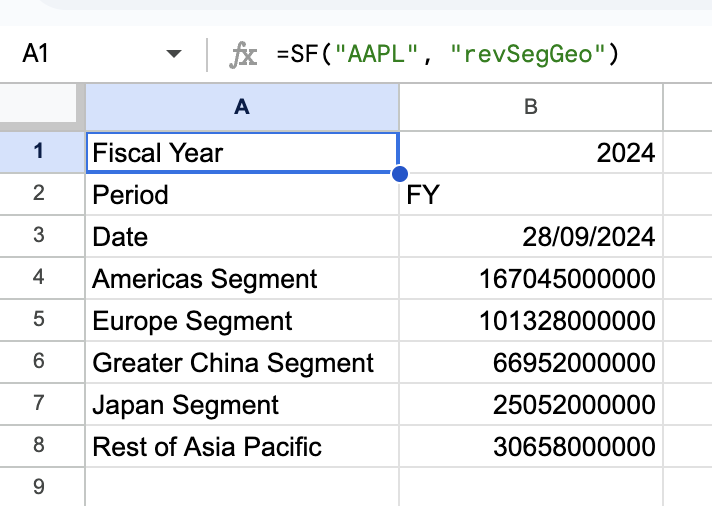The height and width of the screenshot is (506, 712).
Task: Select column A header
Action: coord(242,107)
